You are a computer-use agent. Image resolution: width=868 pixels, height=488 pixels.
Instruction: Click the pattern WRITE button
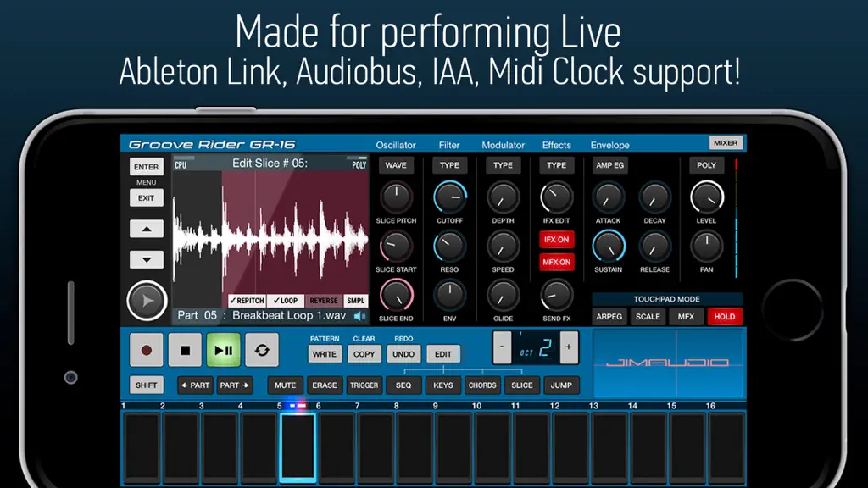point(325,354)
